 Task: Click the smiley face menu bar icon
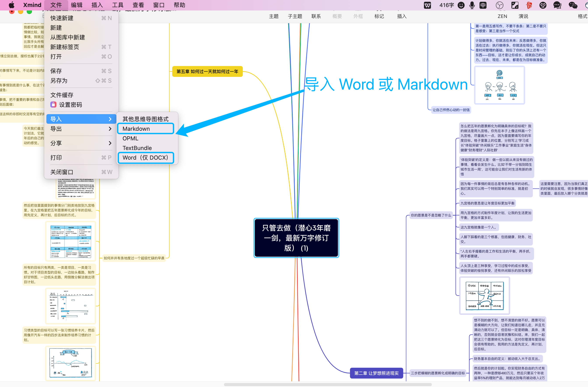click(461, 5)
